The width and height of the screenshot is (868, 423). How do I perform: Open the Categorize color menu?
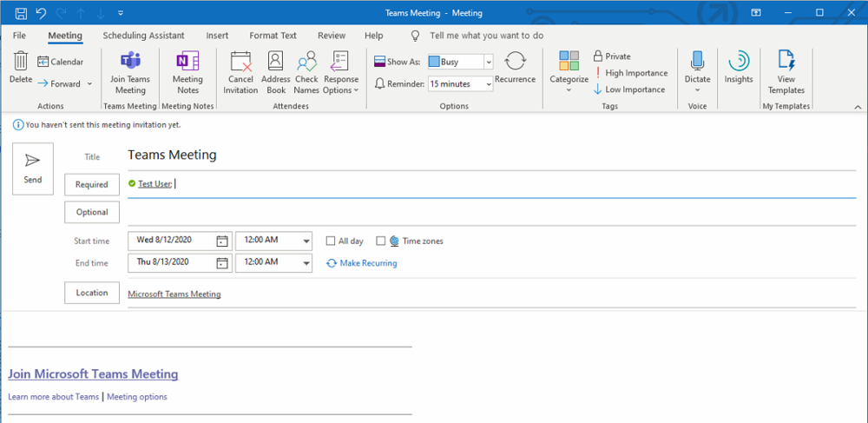click(569, 73)
